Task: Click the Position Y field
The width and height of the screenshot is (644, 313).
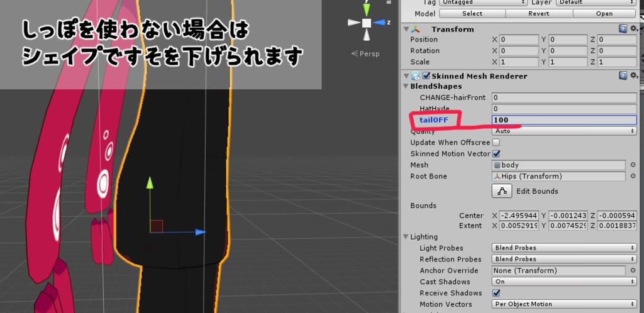Action: coord(568,40)
